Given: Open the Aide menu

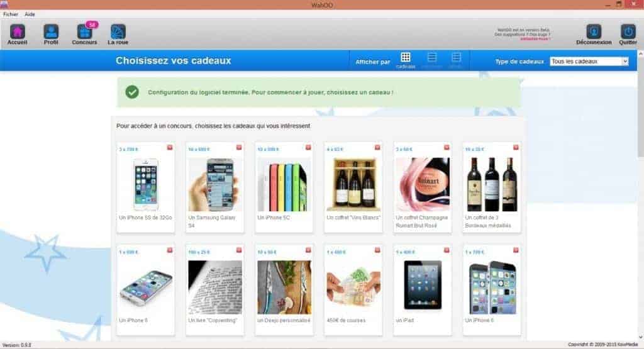Looking at the screenshot, I should pyautogui.click(x=30, y=14).
